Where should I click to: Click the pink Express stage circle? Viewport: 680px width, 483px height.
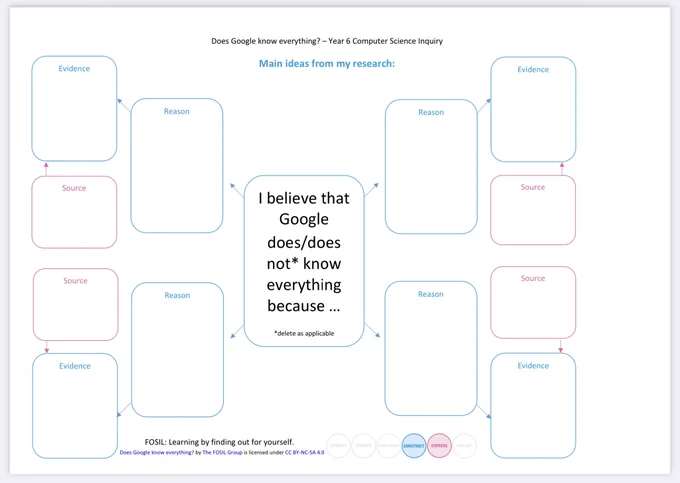click(x=439, y=446)
